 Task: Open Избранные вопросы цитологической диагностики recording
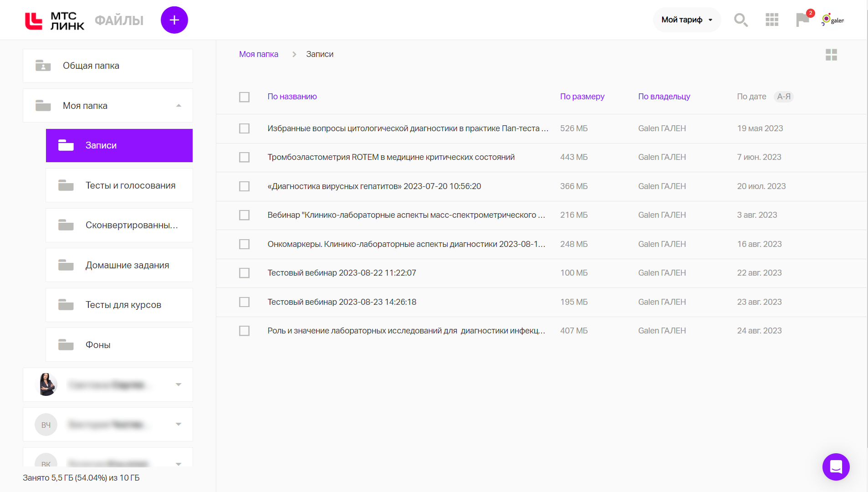coord(408,128)
